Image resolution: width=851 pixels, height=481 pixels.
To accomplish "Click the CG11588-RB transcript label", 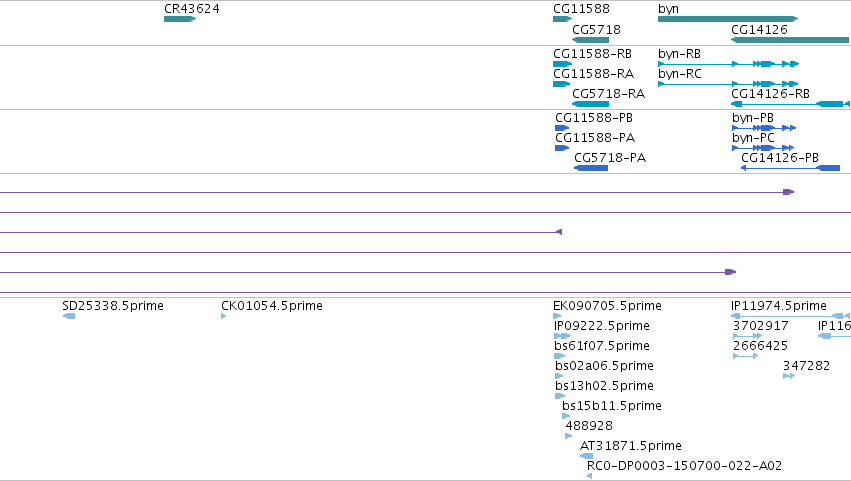I will (x=593, y=54).
